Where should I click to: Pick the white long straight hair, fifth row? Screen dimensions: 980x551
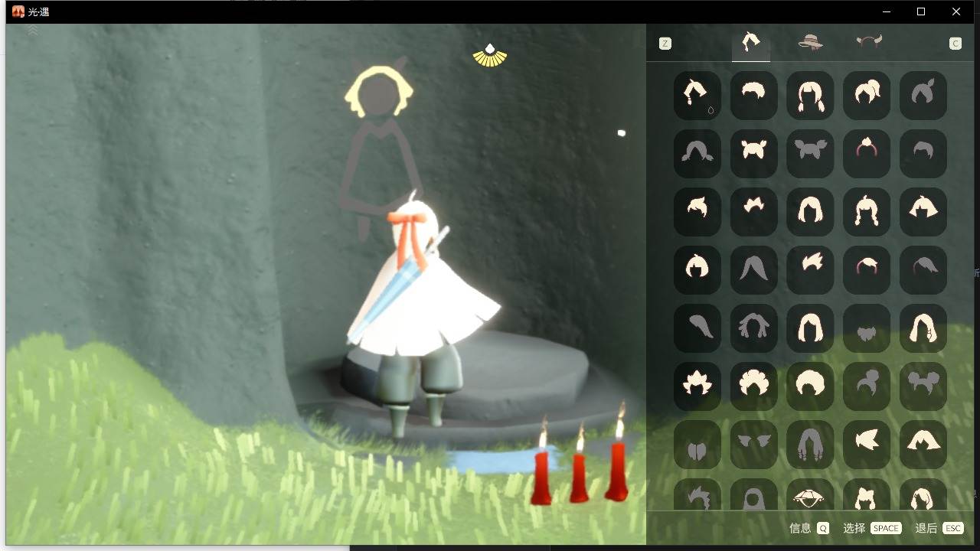[x=810, y=328]
